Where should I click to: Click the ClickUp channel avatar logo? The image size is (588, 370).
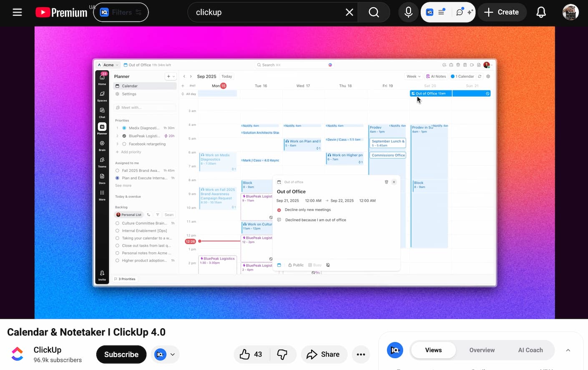pyautogui.click(x=17, y=354)
